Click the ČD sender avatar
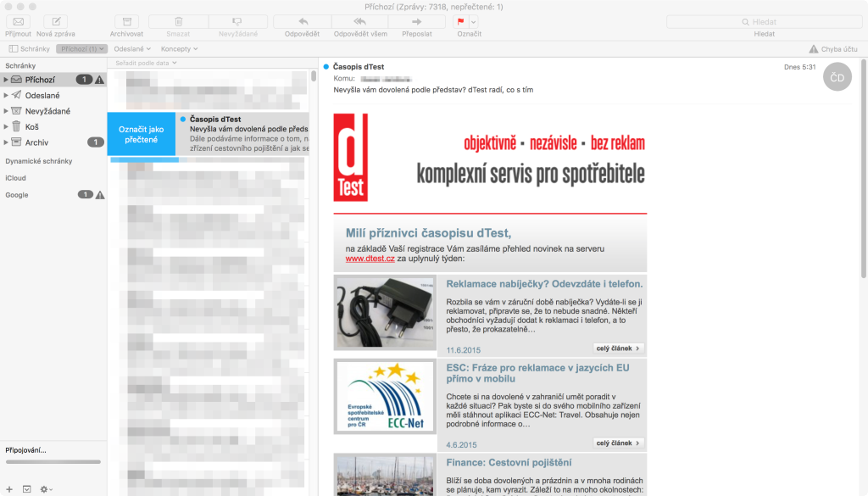The width and height of the screenshot is (868, 496). click(837, 77)
